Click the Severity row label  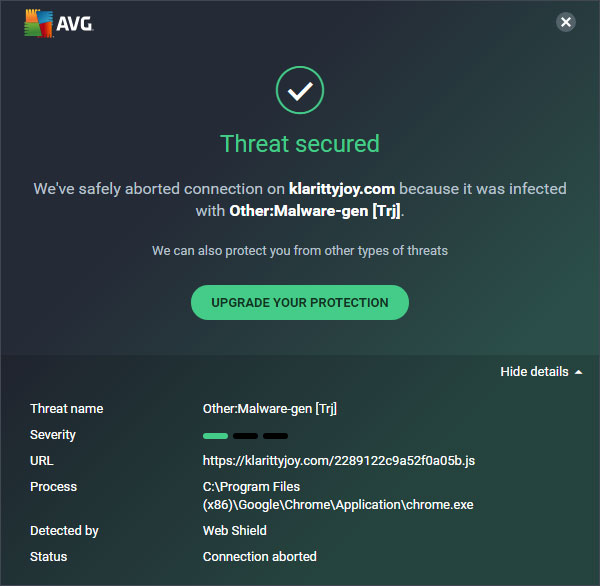[53, 435]
